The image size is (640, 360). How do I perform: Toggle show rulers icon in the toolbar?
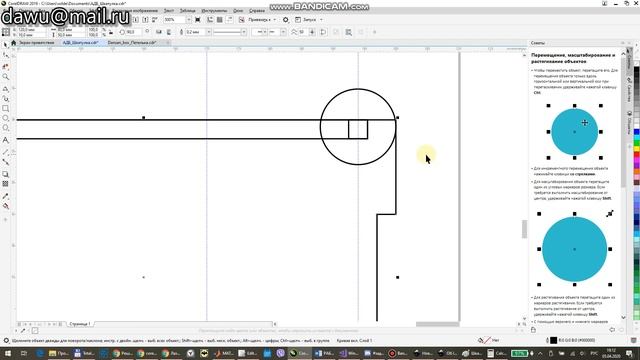[x=210, y=20]
